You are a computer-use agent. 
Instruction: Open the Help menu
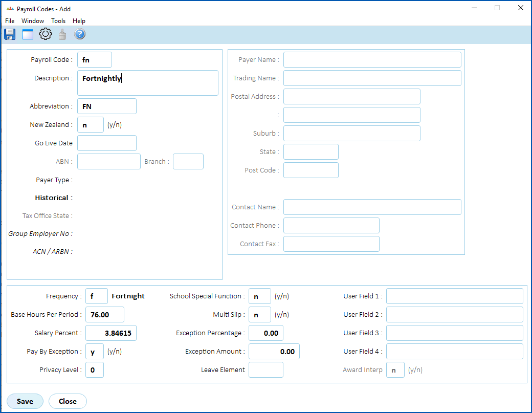coord(79,20)
